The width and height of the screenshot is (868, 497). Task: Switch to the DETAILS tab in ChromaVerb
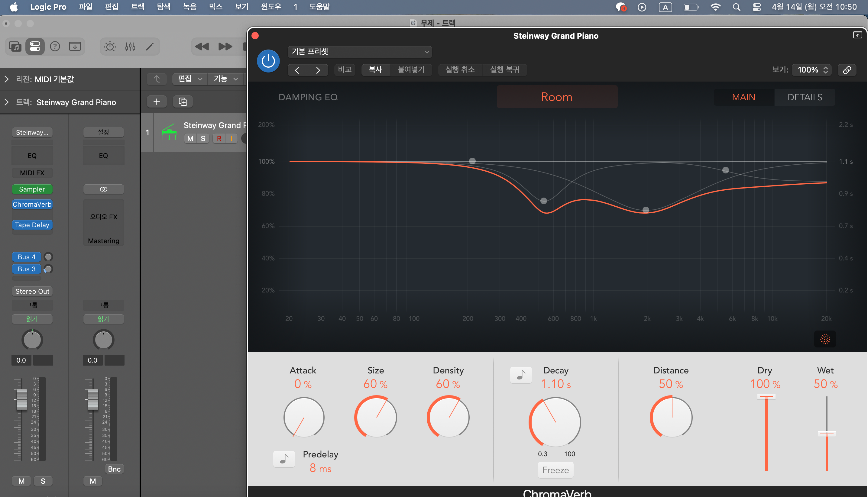pyautogui.click(x=805, y=97)
